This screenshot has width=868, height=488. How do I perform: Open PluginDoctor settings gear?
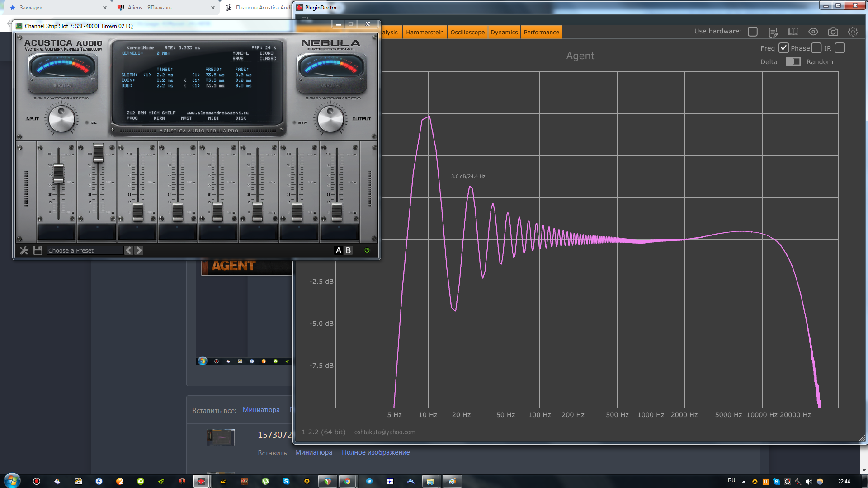tap(853, 32)
